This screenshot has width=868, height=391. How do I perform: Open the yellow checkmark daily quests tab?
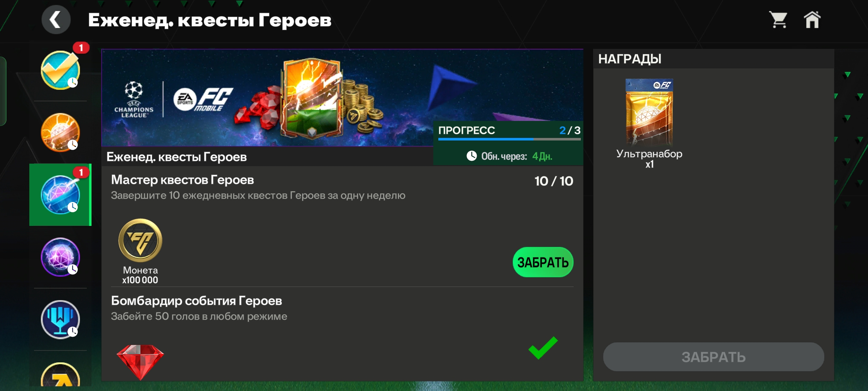[x=60, y=70]
